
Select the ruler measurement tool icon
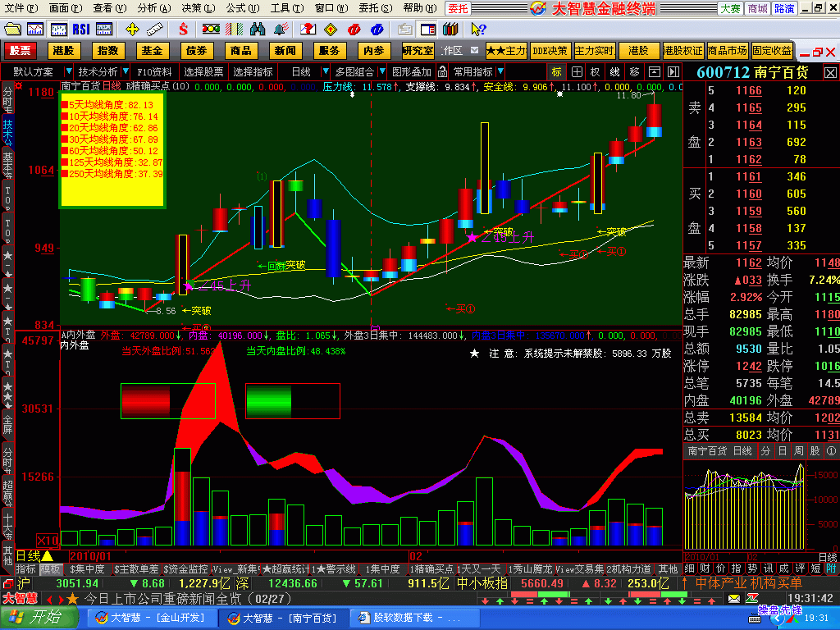[155, 29]
